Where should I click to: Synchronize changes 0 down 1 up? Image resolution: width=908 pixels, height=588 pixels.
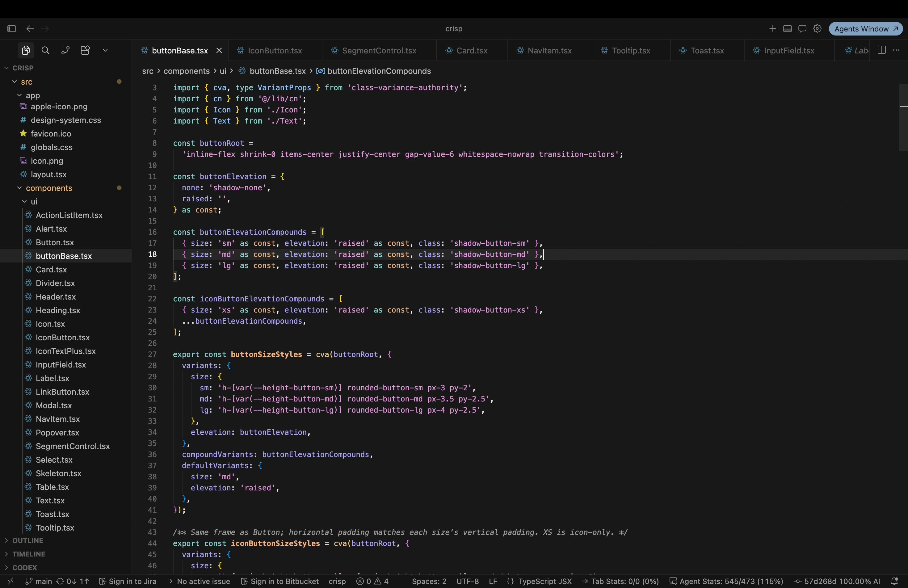tap(73, 581)
